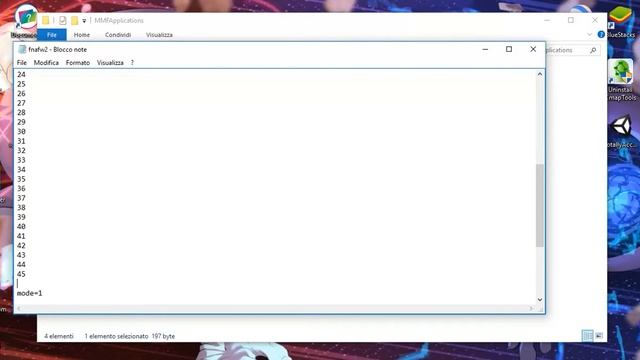This screenshot has height=360, width=640.
Task: Click on line 36 in the text
Action: click(21, 189)
